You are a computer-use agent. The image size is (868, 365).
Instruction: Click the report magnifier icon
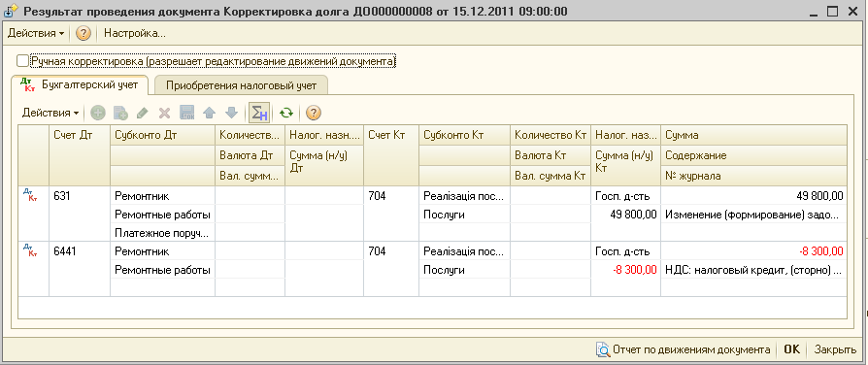coord(602,349)
